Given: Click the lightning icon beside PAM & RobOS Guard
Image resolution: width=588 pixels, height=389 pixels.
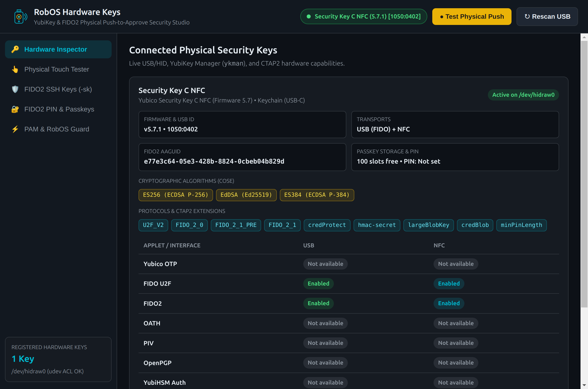Looking at the screenshot, I should click(15, 129).
